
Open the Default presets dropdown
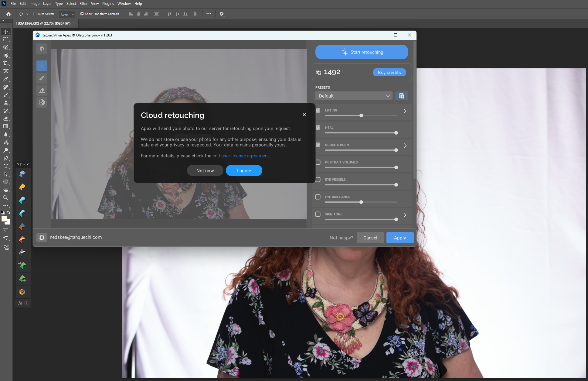pyautogui.click(x=354, y=96)
